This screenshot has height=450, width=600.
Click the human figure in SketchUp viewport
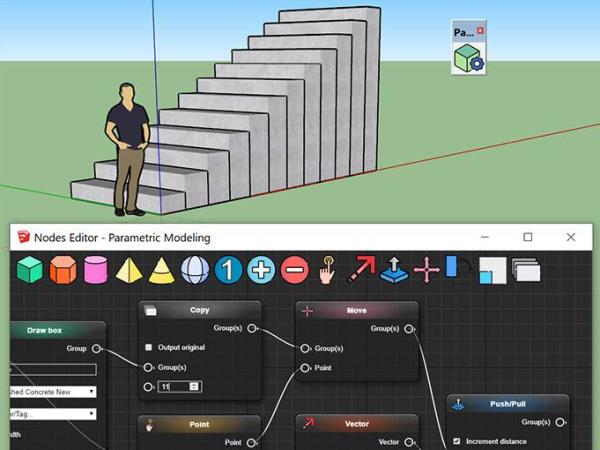tap(128, 149)
